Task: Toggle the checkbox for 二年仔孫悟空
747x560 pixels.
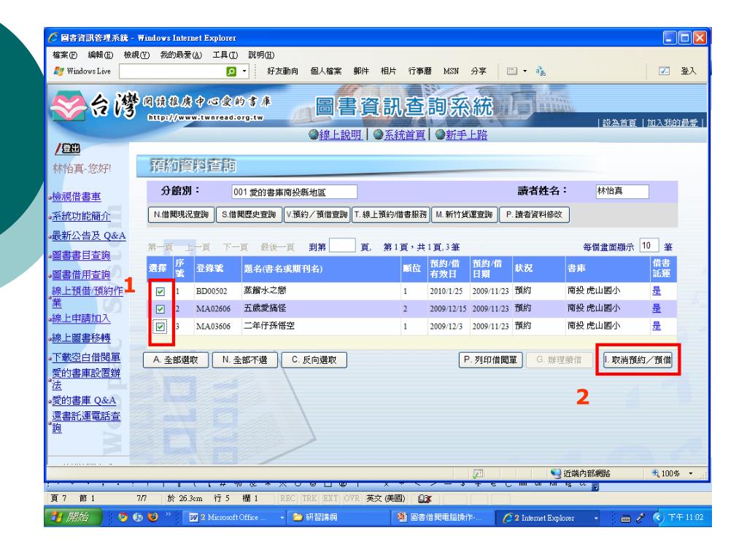Action: tap(160, 327)
